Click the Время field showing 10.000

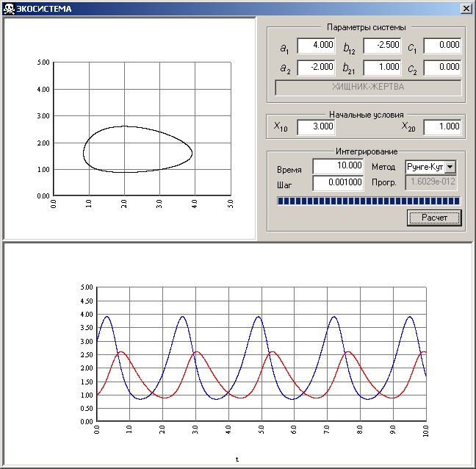[x=338, y=166]
